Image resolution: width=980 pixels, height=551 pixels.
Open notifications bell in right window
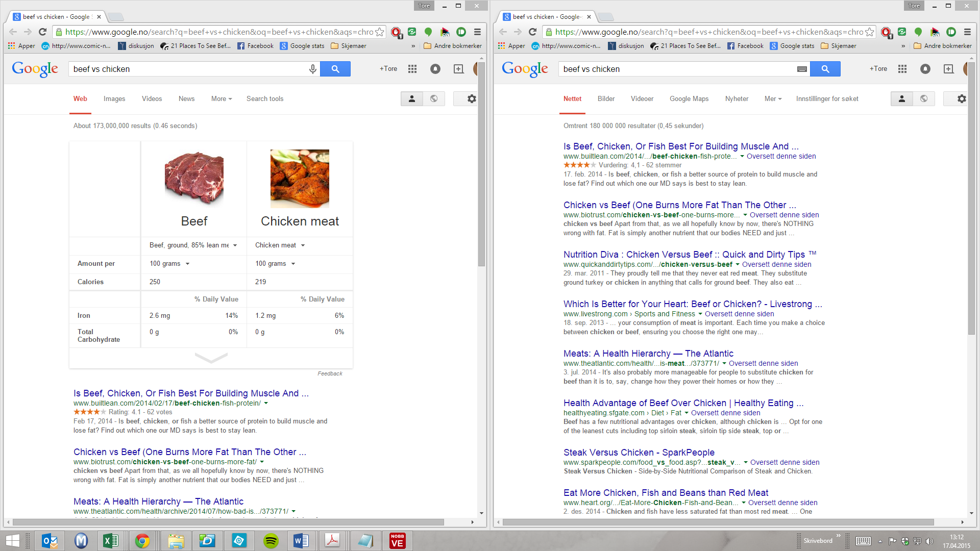click(x=925, y=69)
